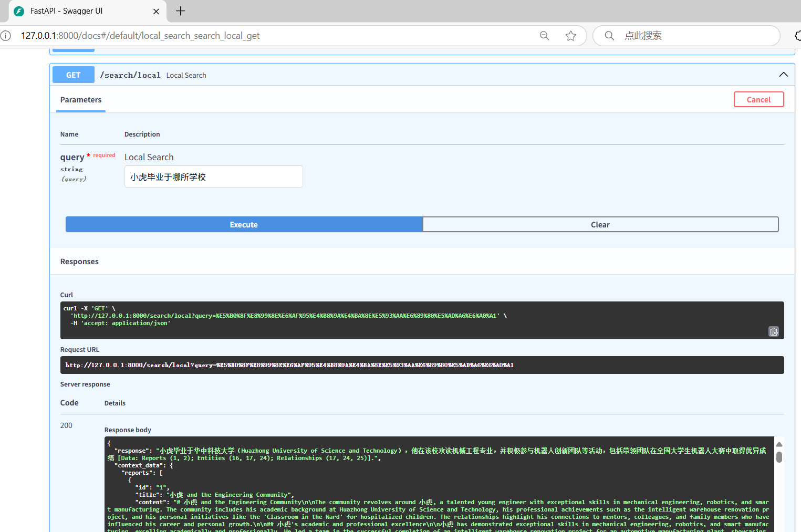Image resolution: width=801 pixels, height=532 pixels.
Task: Click the Parameters section header
Action: coord(80,100)
